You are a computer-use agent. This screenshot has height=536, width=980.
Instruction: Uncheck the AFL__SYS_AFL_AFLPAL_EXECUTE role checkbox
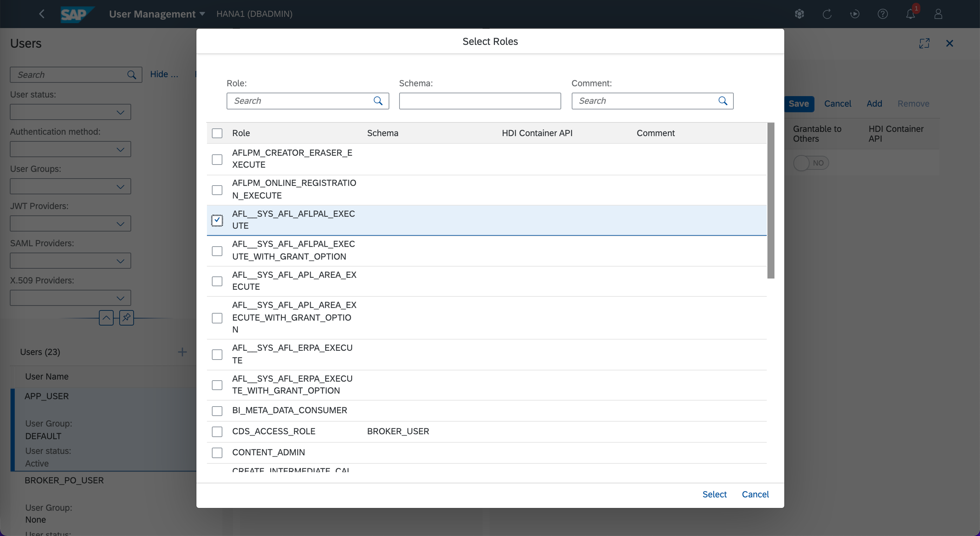click(217, 220)
